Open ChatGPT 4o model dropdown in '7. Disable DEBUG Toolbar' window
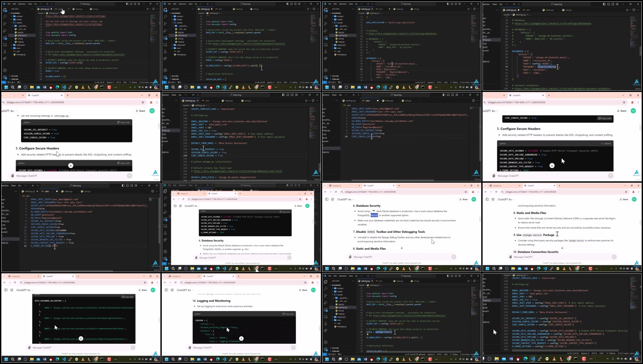This screenshot has width=643, height=364. [345, 199]
